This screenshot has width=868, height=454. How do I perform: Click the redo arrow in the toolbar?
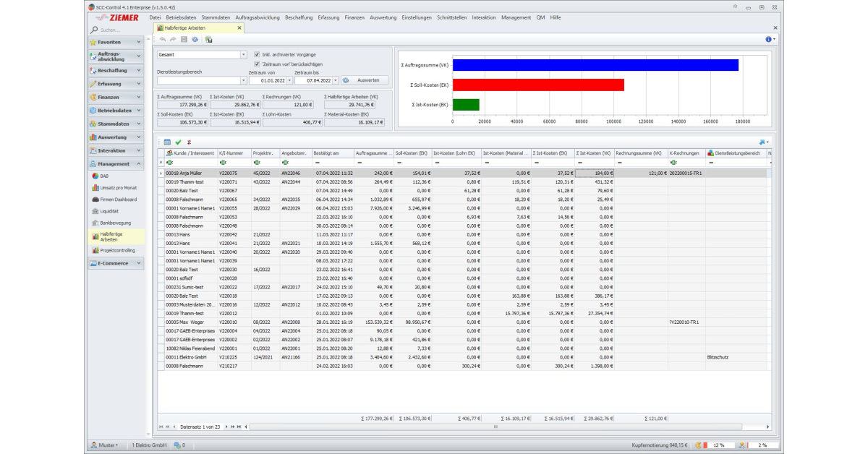pyautogui.click(x=173, y=39)
